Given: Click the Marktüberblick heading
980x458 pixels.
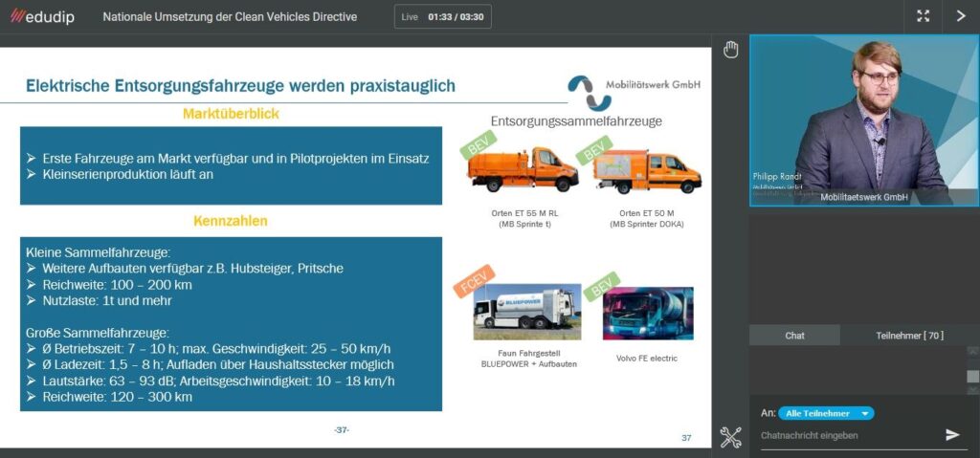Looking at the screenshot, I should tap(231, 115).
